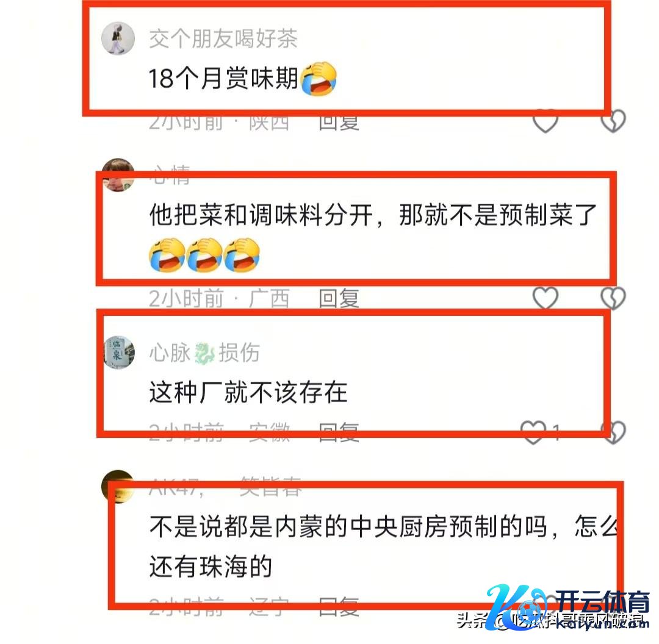The height and width of the screenshot is (644, 659).
Task: Dislike the Guangxi comment with broken heart
Action: pos(613,298)
